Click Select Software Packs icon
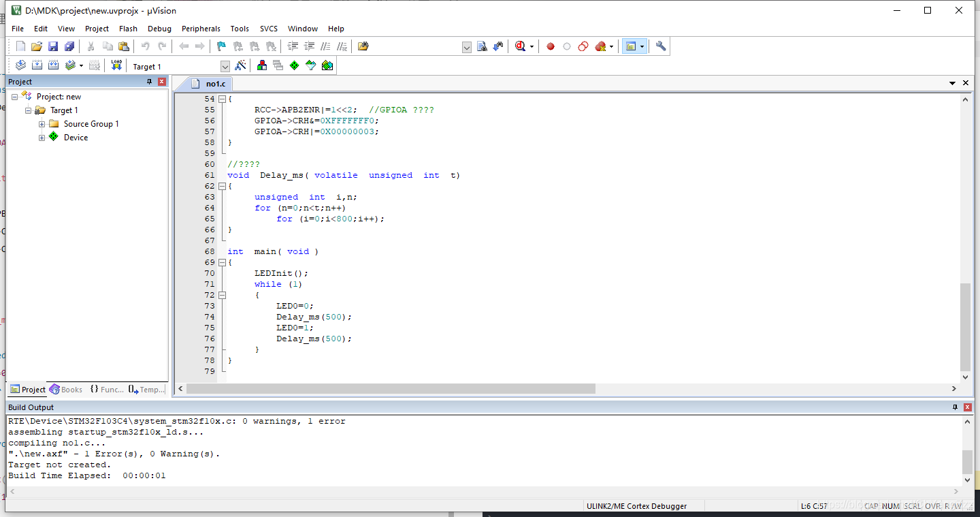 tap(311, 65)
